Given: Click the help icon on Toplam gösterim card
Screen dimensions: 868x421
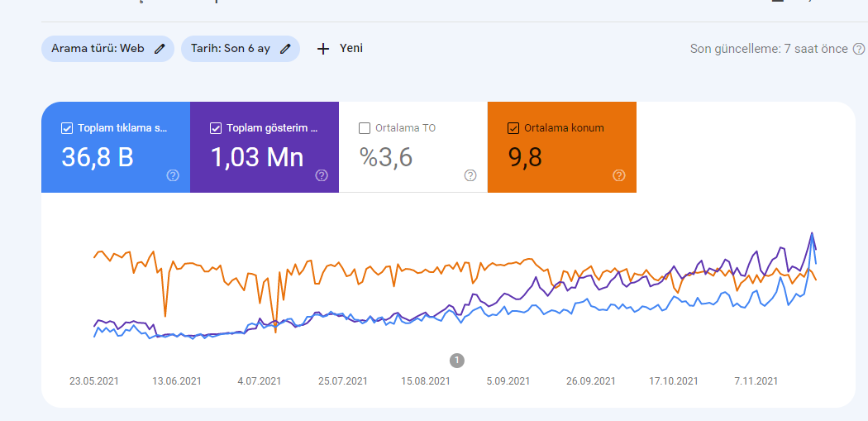Looking at the screenshot, I should [x=322, y=175].
